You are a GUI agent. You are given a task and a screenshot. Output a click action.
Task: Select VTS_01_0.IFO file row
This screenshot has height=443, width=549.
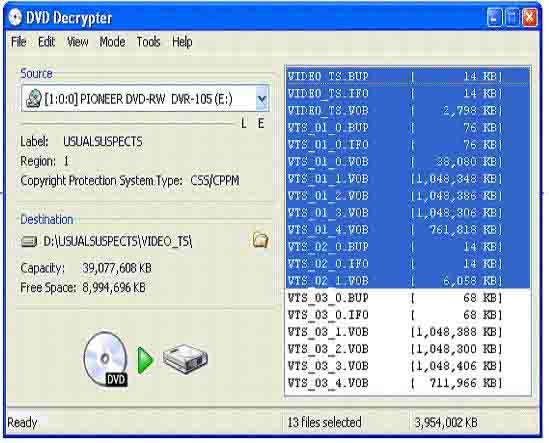pos(408,145)
